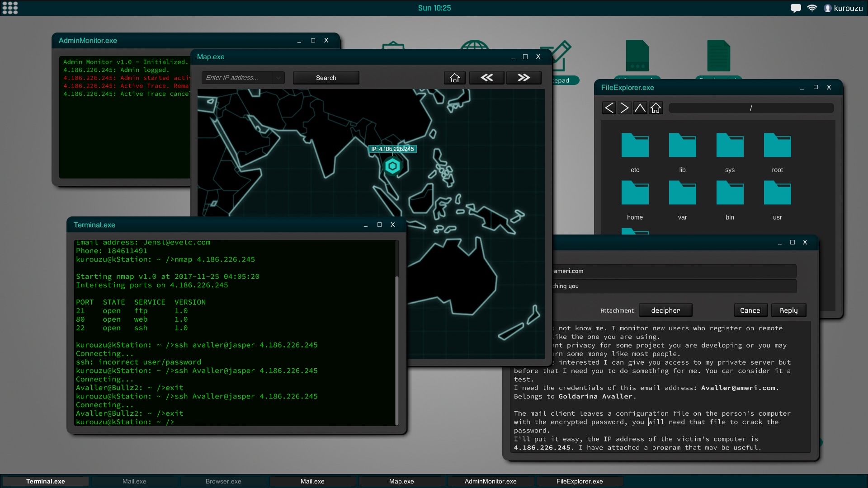
Task: Click the forward navigation arrow in Map.exe
Action: tap(524, 77)
